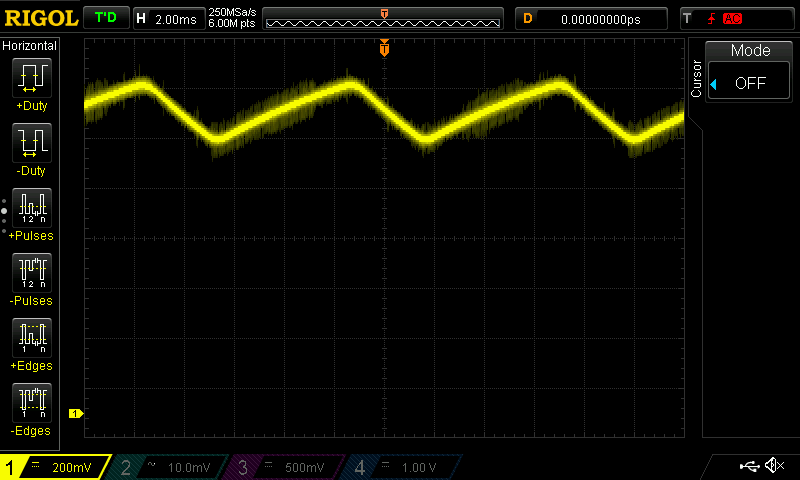The height and width of the screenshot is (480, 800).
Task: Click the orange trigger position marker
Action: (384, 49)
